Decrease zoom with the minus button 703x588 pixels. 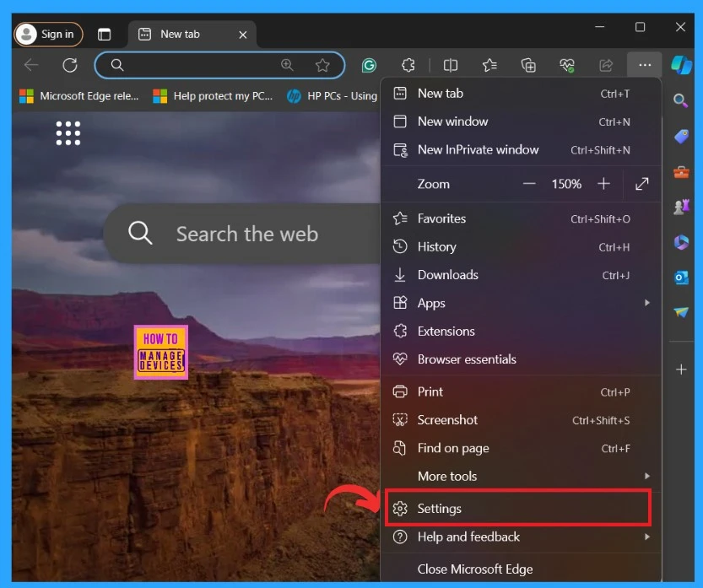[529, 184]
